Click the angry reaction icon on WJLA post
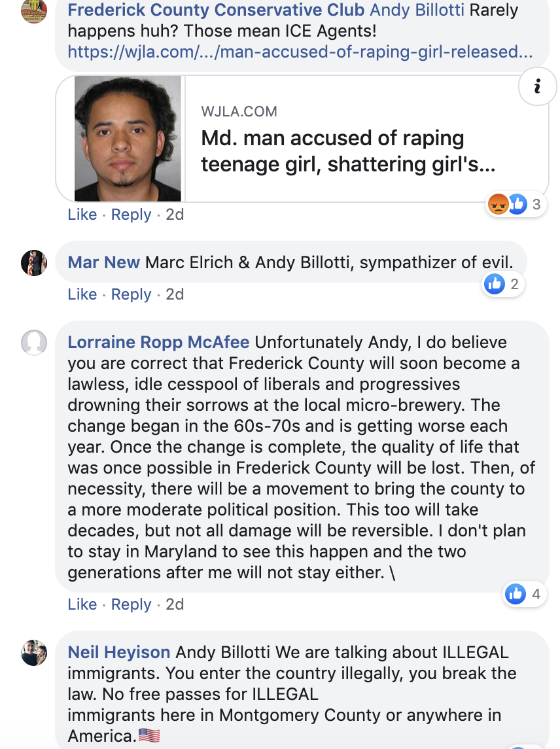Viewport: 560px width, 749px height. pyautogui.click(x=499, y=204)
